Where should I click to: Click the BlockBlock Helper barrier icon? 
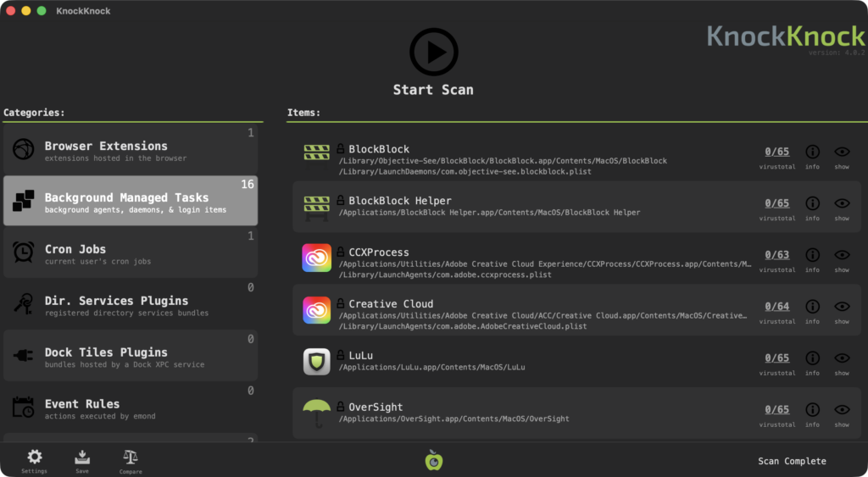(317, 208)
